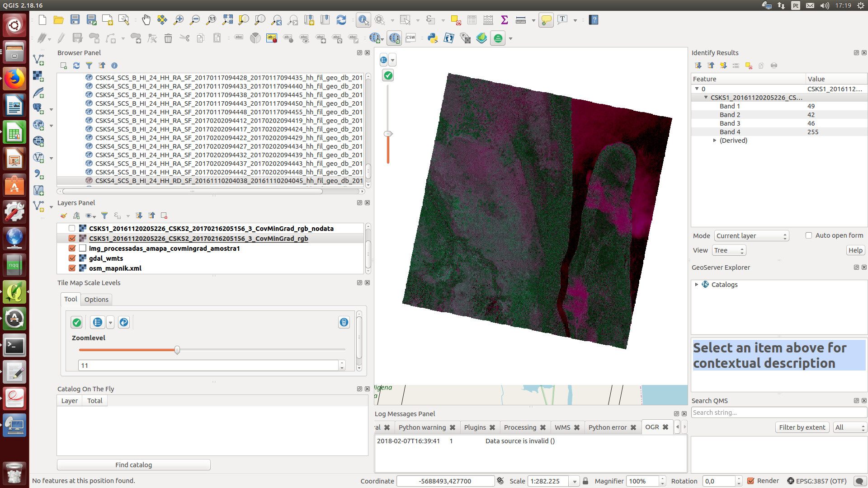The width and height of the screenshot is (868, 488).
Task: Switch to the Options tab
Action: pyautogui.click(x=96, y=299)
